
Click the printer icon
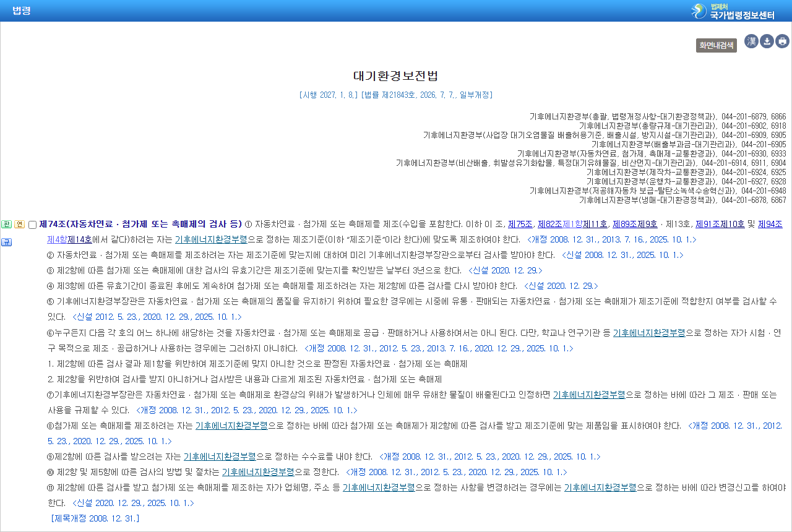(783, 41)
